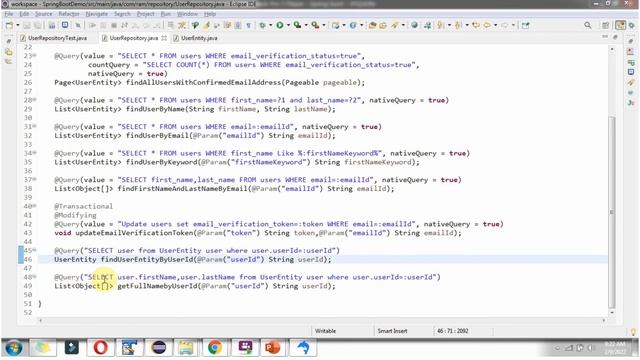
Task: Click the Save toolbar icon
Action: pos(27,25)
